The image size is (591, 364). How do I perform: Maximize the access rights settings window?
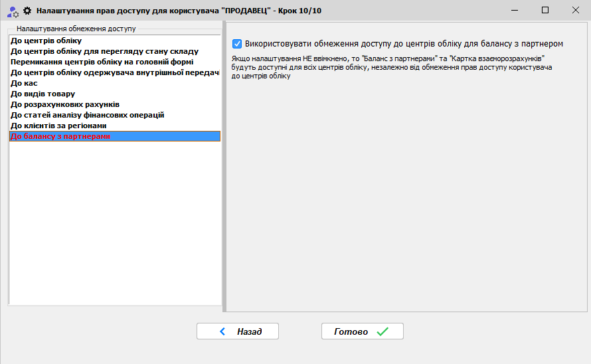tap(545, 10)
